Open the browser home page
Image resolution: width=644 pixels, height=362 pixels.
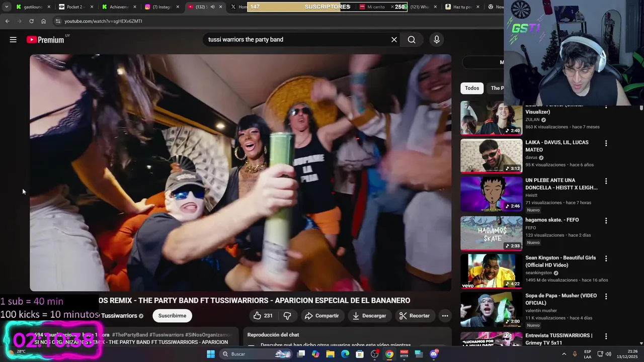(43, 21)
